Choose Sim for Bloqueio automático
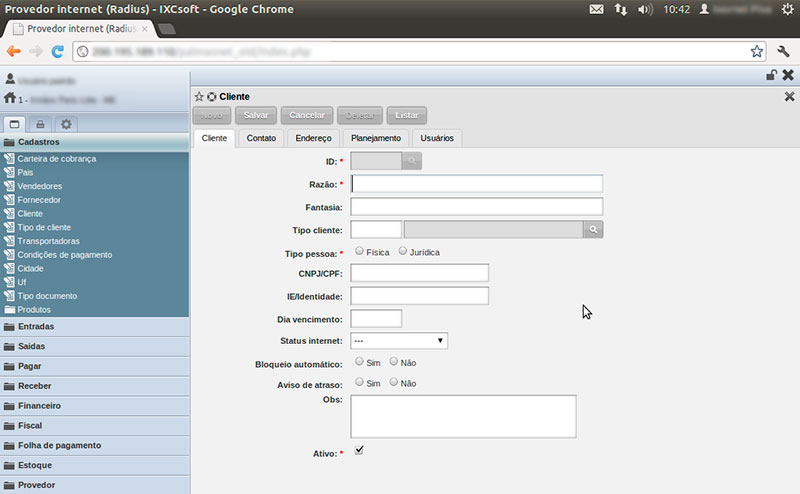Viewport: 800px width, 494px height. click(x=359, y=361)
